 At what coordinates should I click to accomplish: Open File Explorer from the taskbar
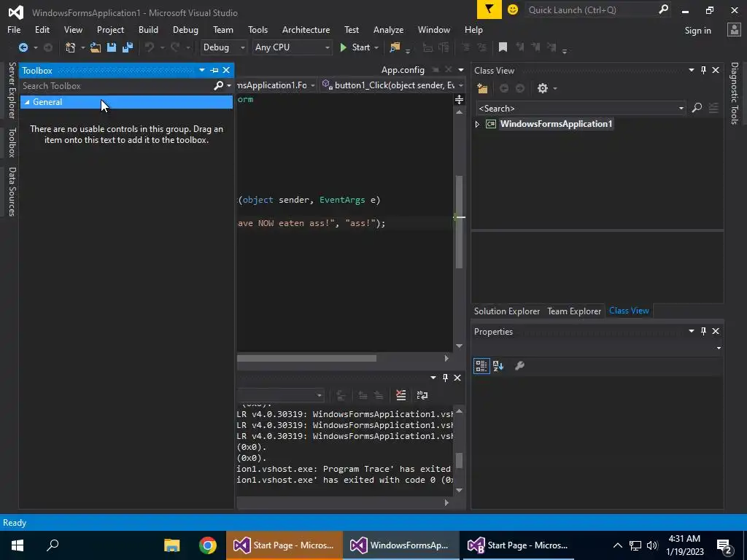172,545
